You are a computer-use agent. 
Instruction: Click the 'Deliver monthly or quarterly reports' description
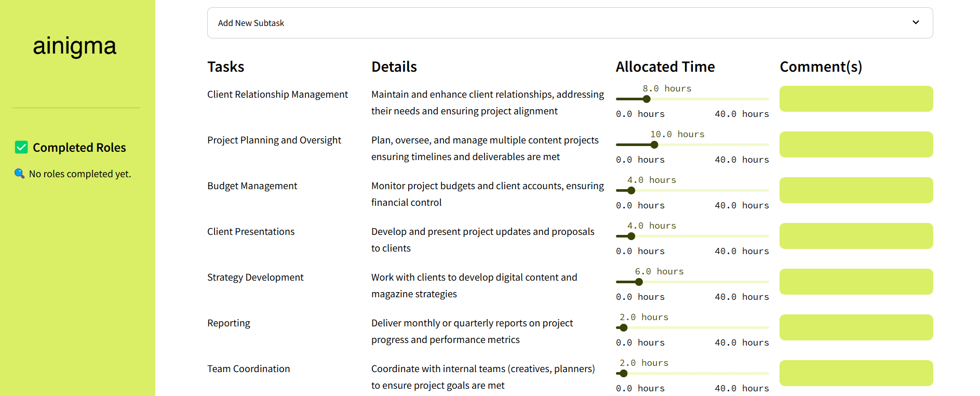tap(472, 331)
